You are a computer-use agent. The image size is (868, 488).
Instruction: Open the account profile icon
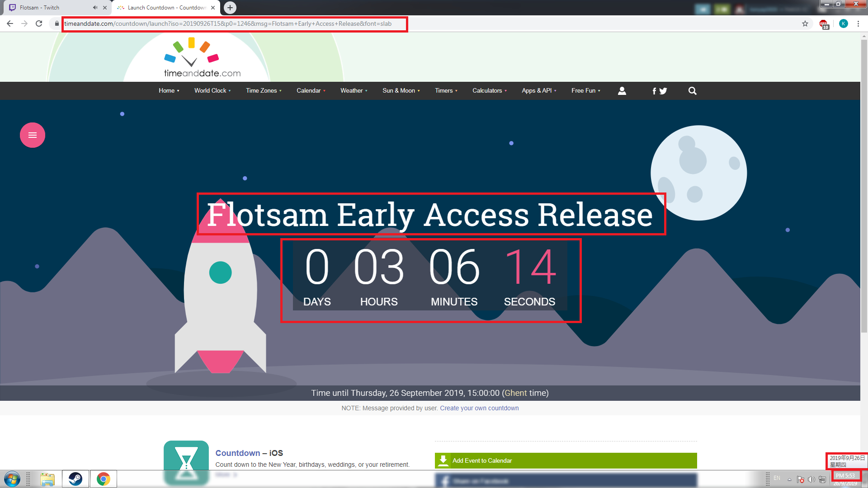622,91
